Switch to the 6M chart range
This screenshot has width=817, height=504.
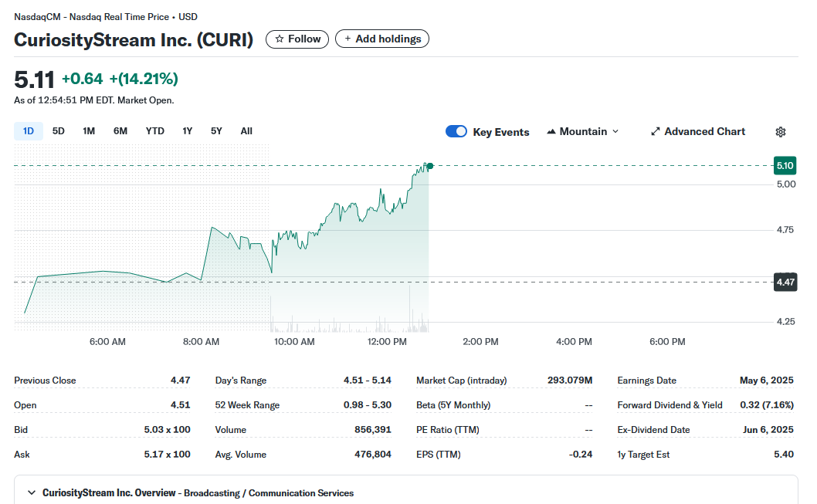120,131
